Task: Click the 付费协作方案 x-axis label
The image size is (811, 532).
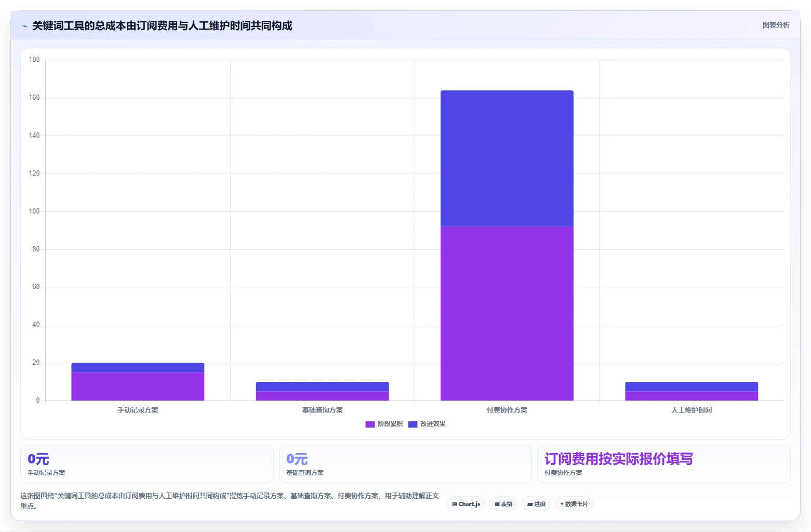Action: 507,410
